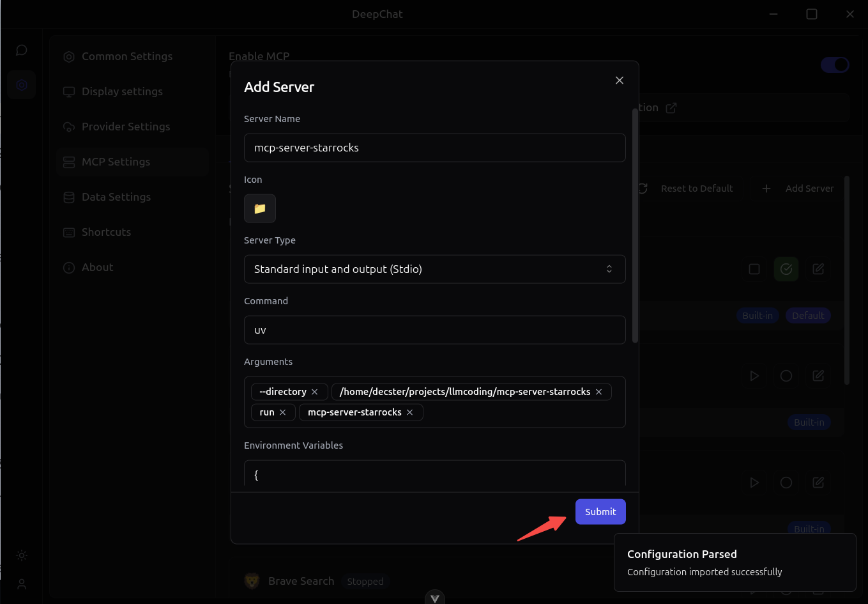Click the settings gear icon in the sidebar
868x604 pixels.
click(21, 84)
